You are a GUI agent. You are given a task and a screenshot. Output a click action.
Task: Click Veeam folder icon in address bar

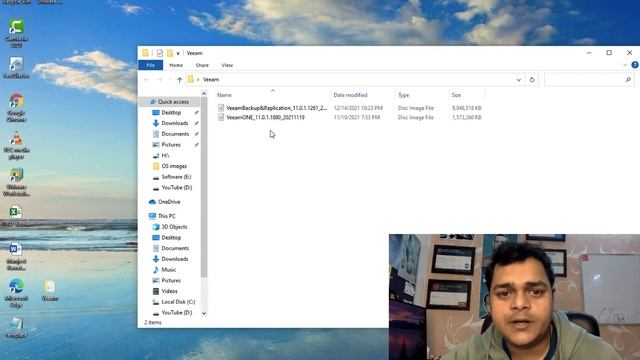coord(191,79)
